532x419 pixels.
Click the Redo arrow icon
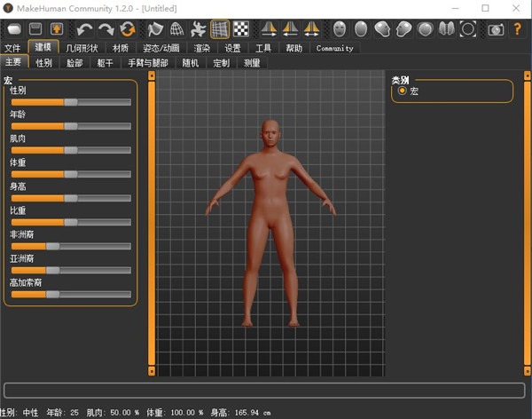(106, 29)
